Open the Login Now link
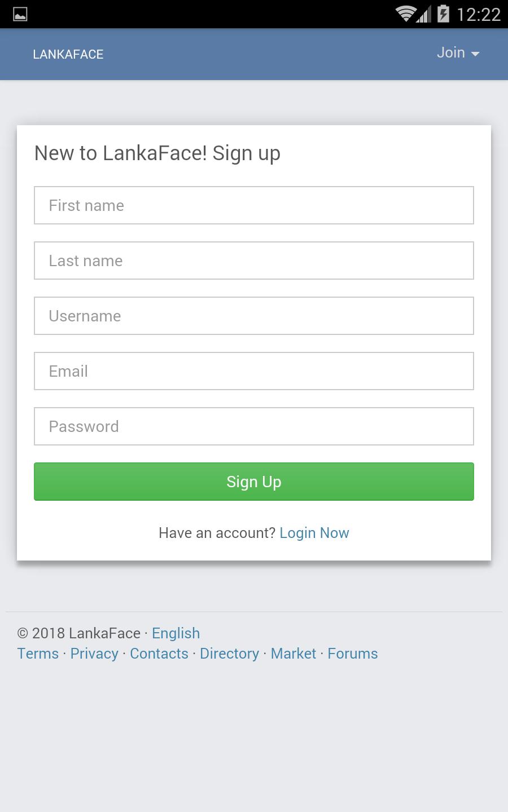 (x=314, y=533)
